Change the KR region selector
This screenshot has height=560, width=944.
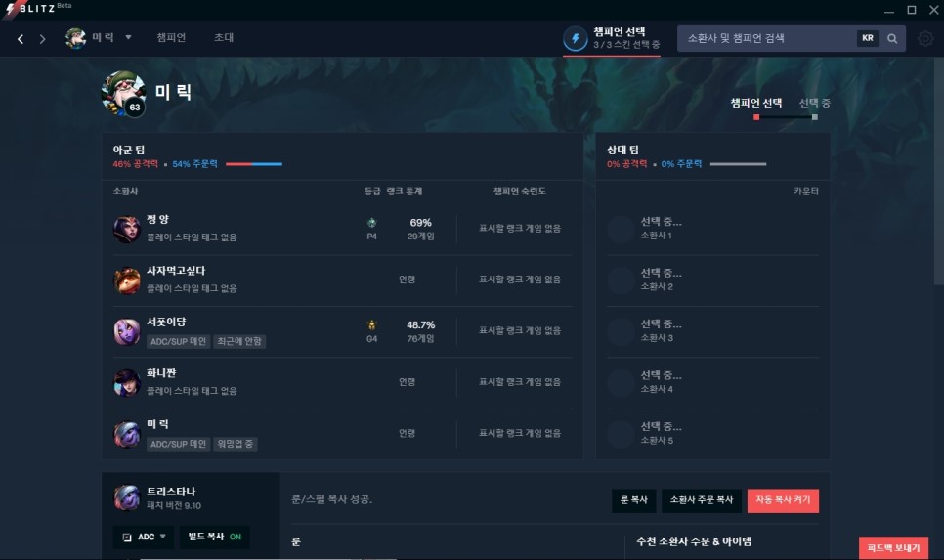point(868,38)
